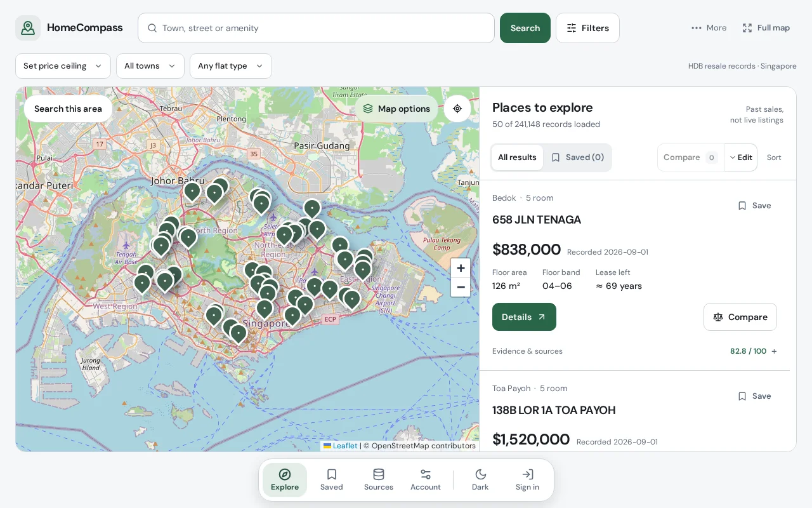Click the locate me crosshair button

tap(457, 109)
